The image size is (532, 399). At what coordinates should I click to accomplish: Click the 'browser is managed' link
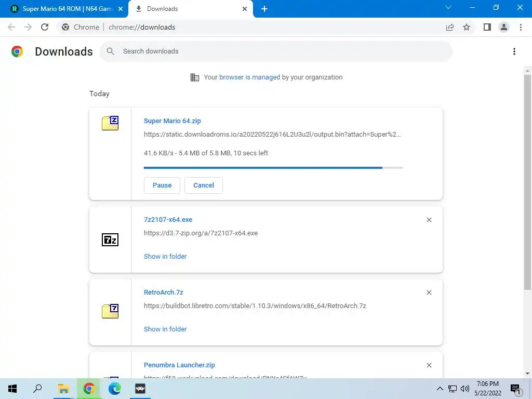249,77
